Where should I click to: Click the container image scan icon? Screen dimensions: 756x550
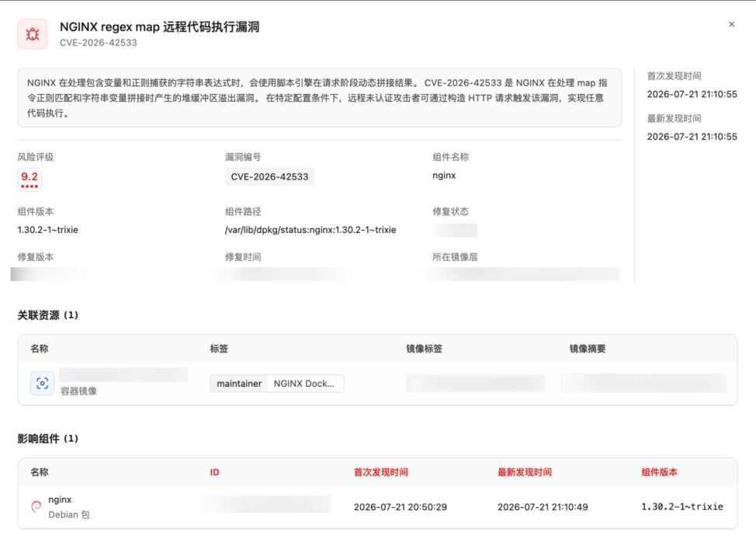pos(43,384)
